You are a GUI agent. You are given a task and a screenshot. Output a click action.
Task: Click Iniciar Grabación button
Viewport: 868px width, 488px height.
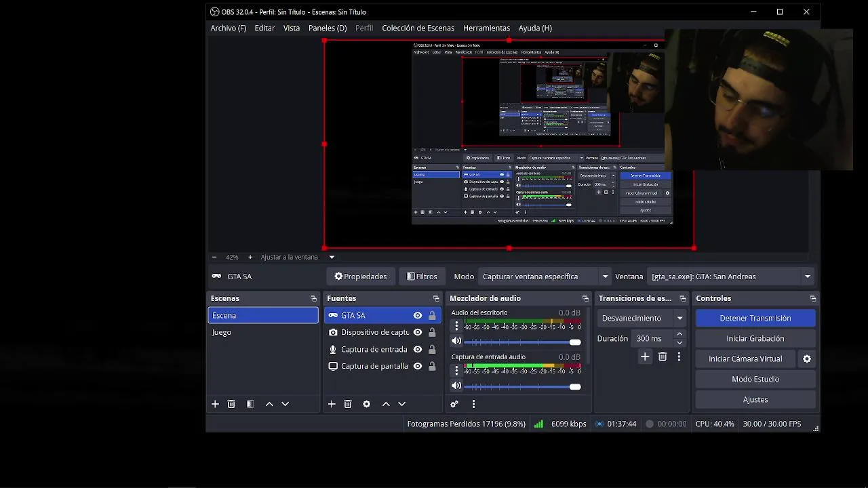755,338
